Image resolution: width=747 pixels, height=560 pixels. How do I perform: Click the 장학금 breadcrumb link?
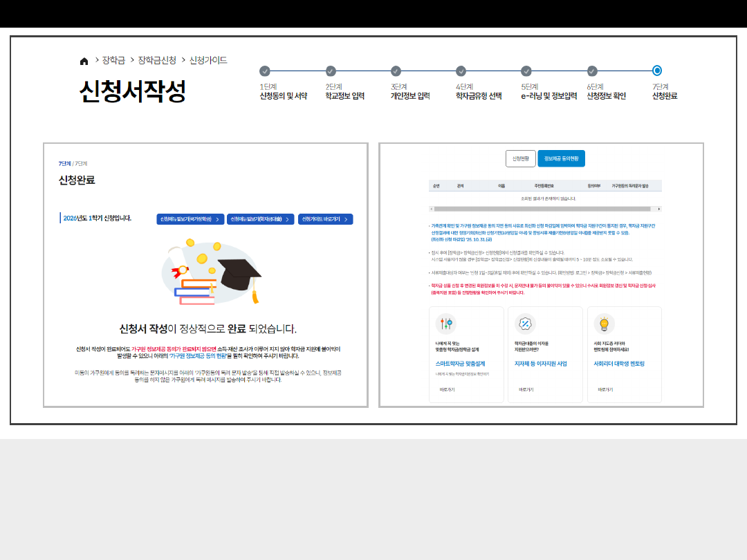tap(113, 60)
